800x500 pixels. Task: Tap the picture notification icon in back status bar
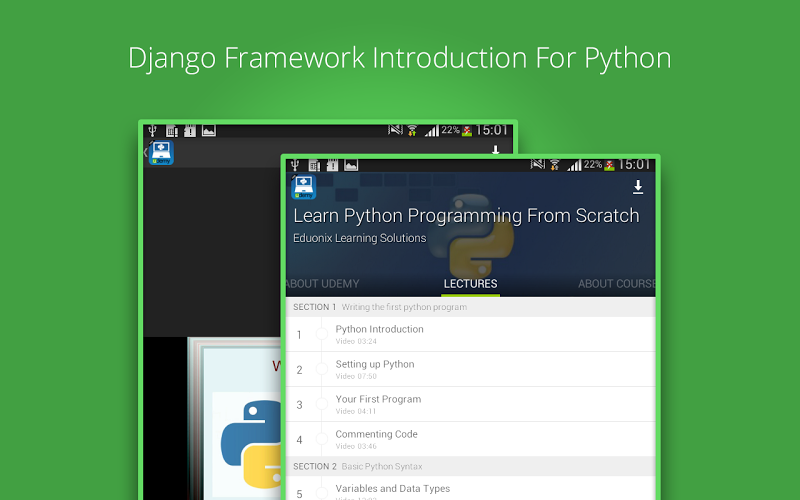[x=209, y=131]
